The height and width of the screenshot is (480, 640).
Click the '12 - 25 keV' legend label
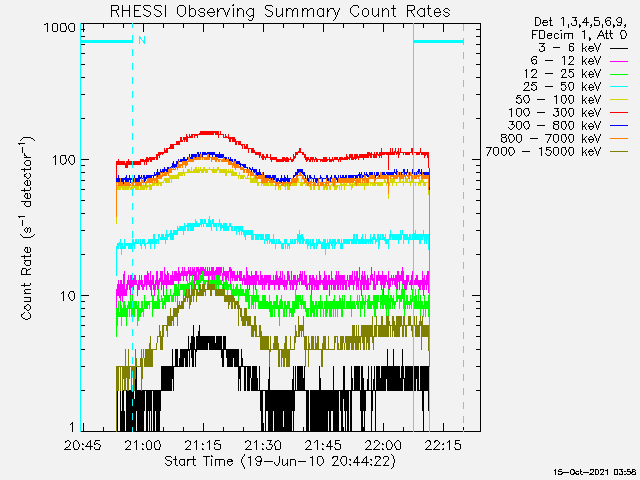pos(562,74)
